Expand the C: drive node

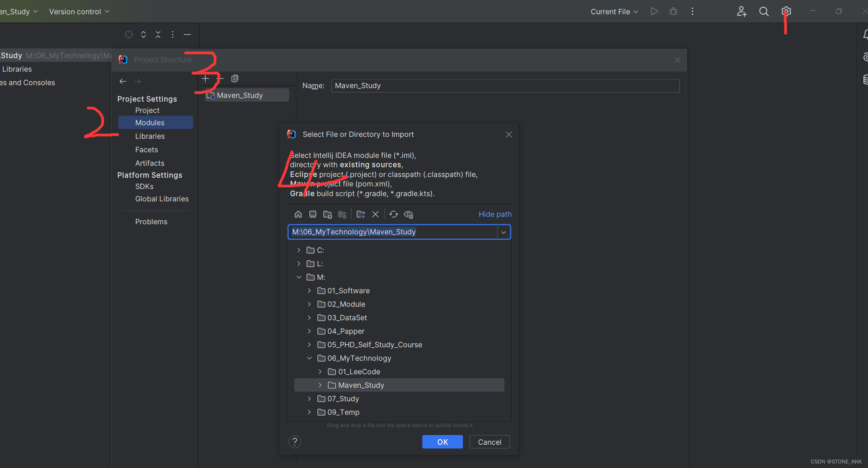[x=299, y=250]
